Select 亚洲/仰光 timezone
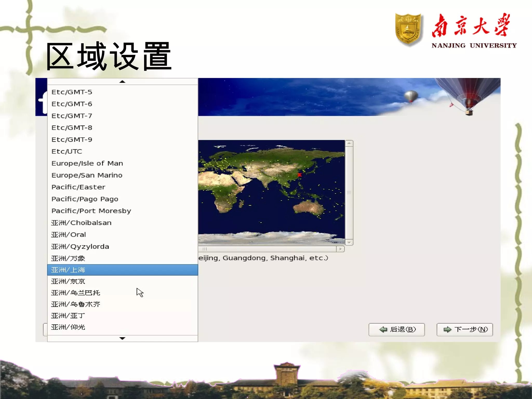Viewport: 532px width, 399px height. (x=122, y=327)
